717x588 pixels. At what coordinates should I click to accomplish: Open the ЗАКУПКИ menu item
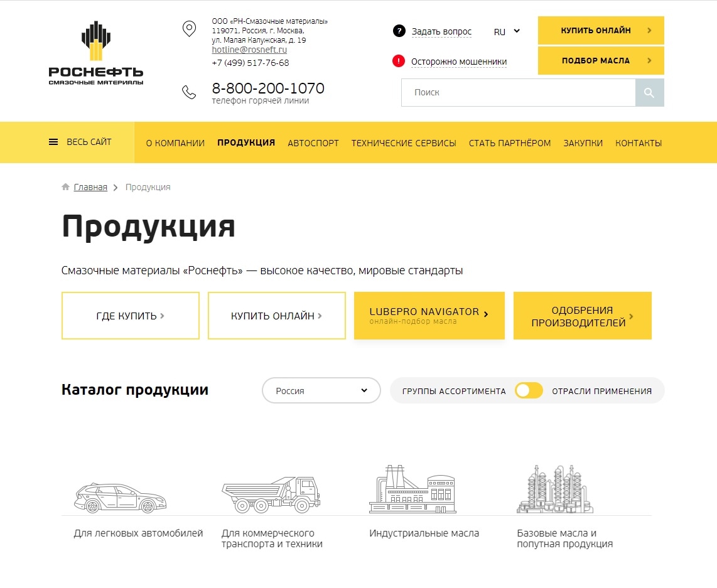point(583,143)
